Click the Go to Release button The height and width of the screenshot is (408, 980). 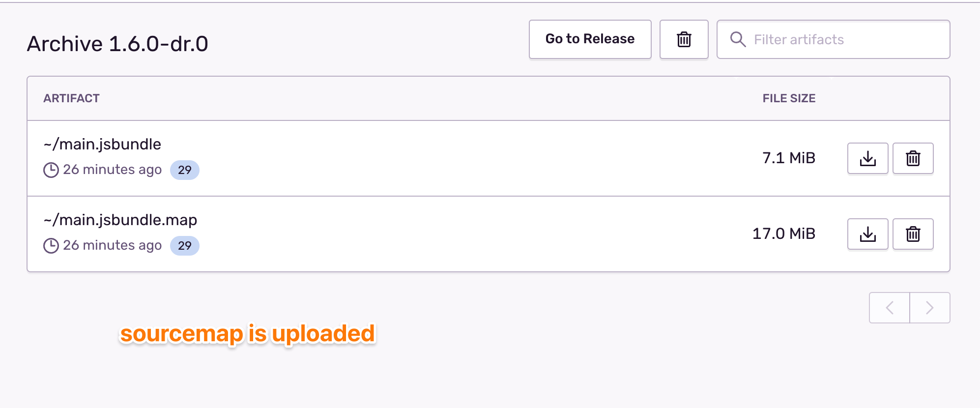tap(590, 39)
